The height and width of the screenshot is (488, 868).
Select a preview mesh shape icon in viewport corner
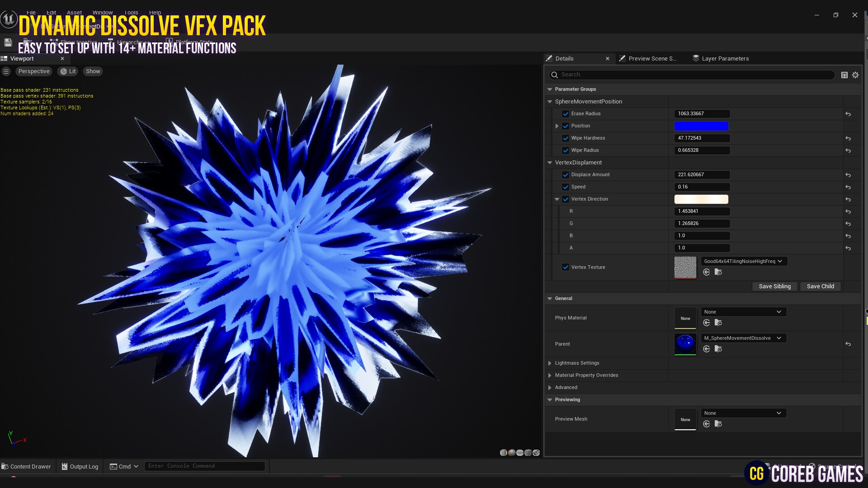(x=512, y=452)
